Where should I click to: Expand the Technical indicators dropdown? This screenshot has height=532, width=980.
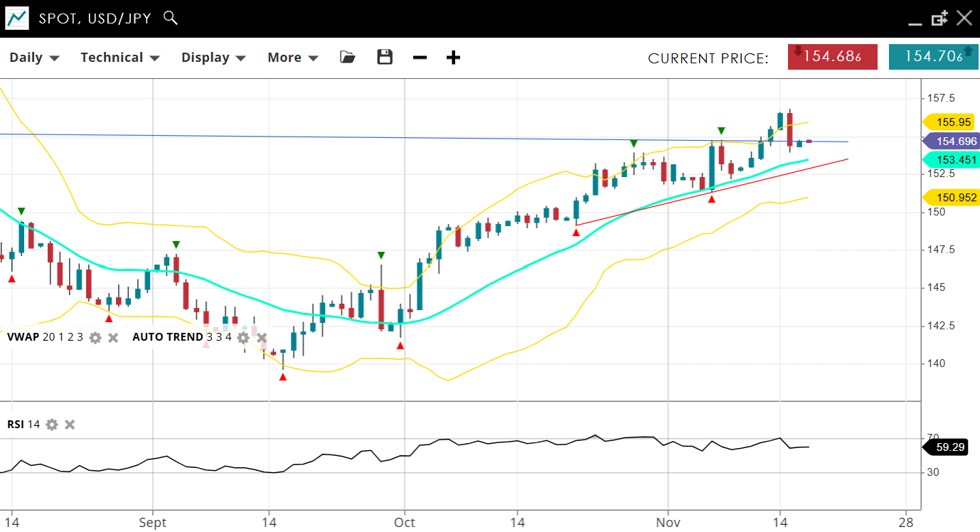click(120, 57)
